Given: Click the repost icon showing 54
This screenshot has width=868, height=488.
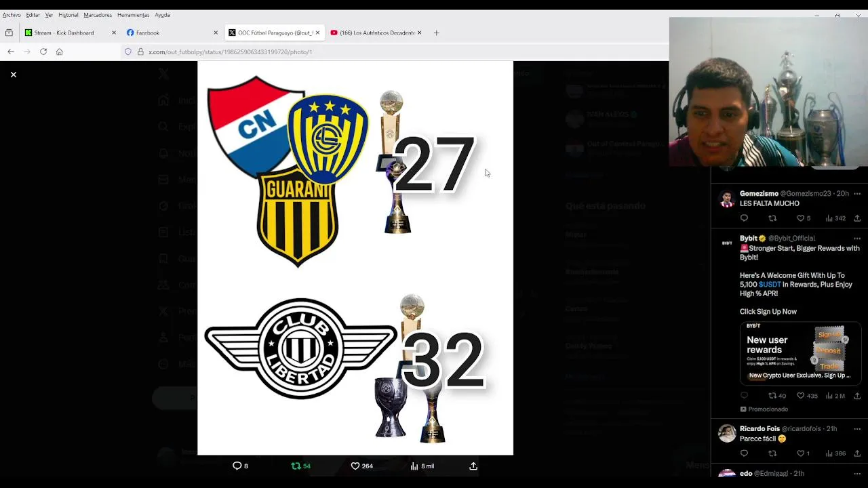Looking at the screenshot, I should pyautogui.click(x=300, y=466).
